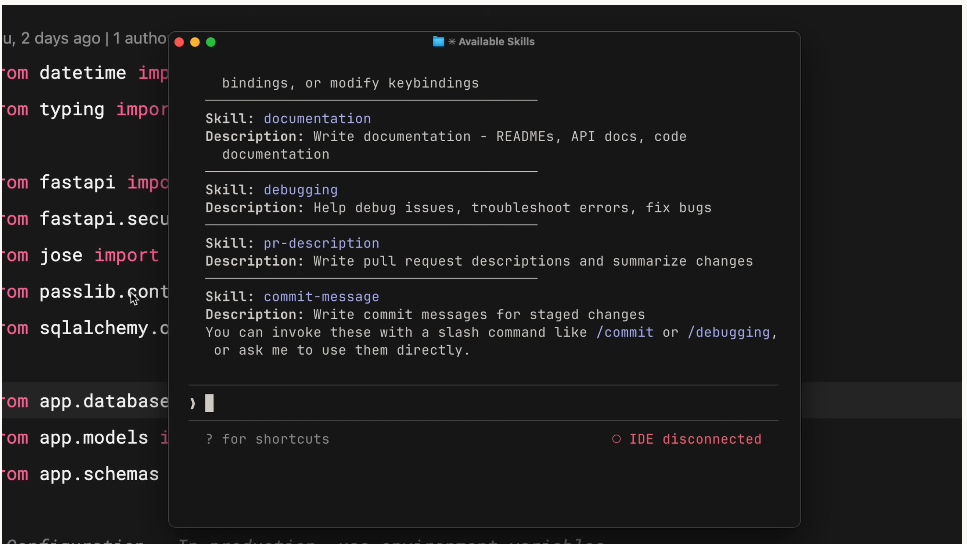Click the circle icon before IDE disconnected
Viewport: 967px width, 544px height.
coord(616,439)
